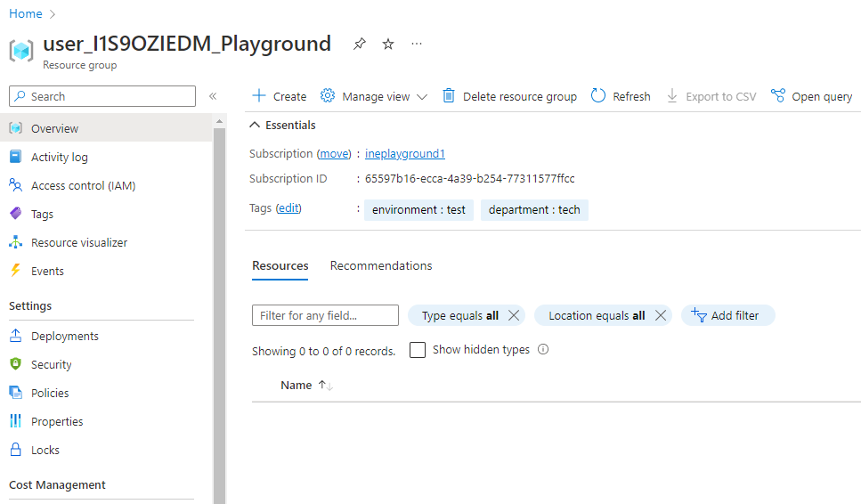Open Locks settings in the sidebar
861x504 pixels.
click(45, 450)
